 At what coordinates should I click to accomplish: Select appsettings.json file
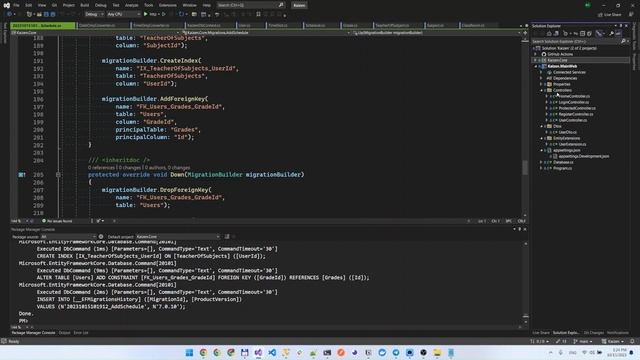click(x=567, y=150)
